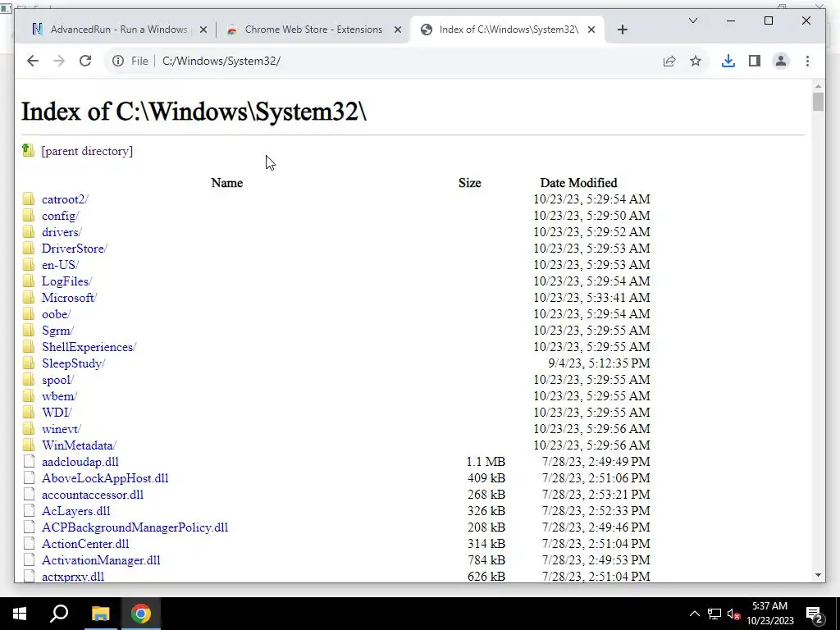Open the WinMetadata/ folder link
The image size is (840, 630).
click(x=79, y=445)
